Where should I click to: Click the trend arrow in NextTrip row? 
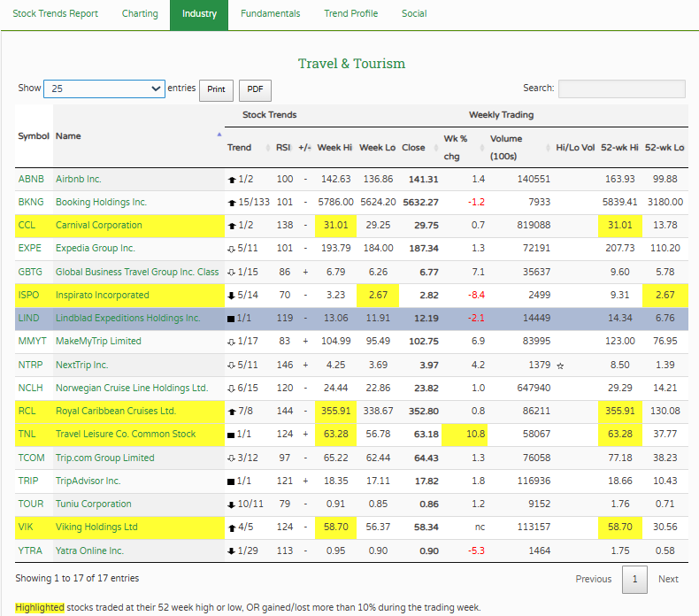(231, 366)
